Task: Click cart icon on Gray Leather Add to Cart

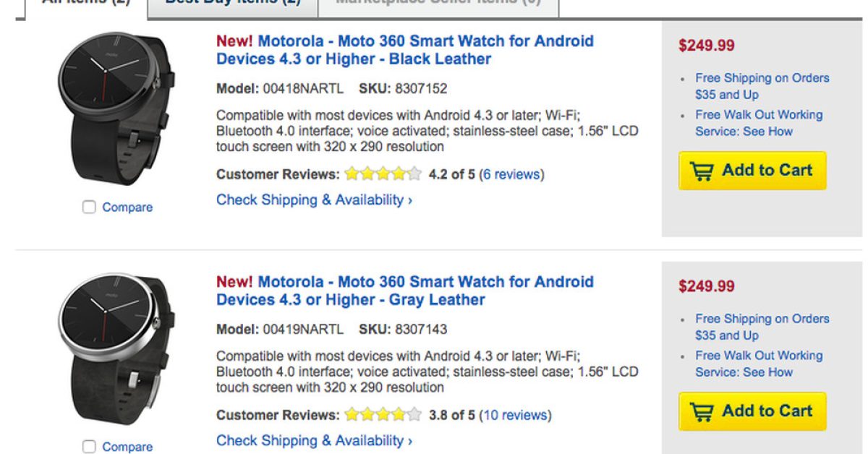Action: 701,411
